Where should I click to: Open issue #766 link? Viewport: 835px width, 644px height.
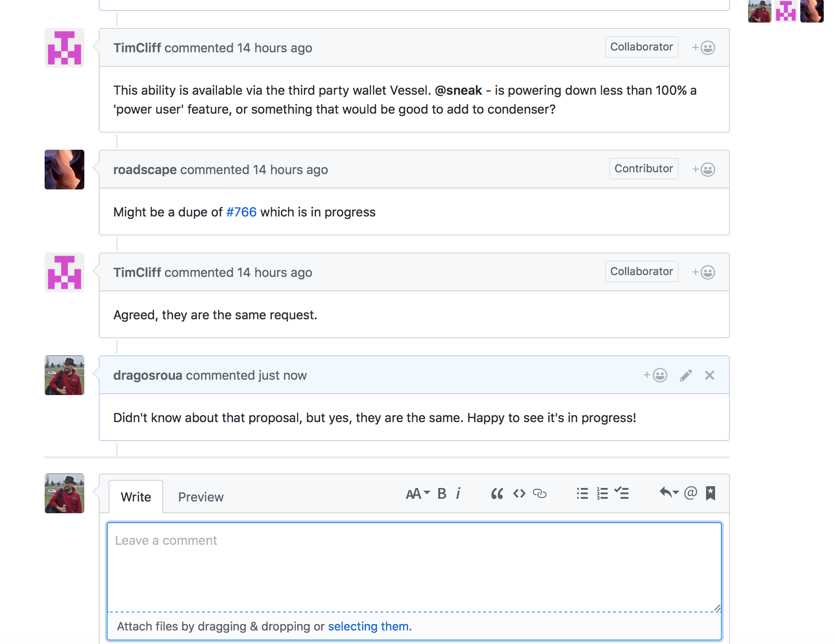click(241, 212)
